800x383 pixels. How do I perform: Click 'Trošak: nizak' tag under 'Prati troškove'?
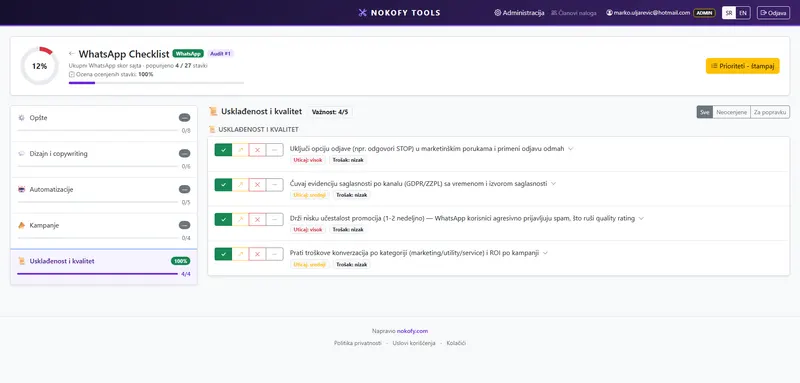[352, 265]
